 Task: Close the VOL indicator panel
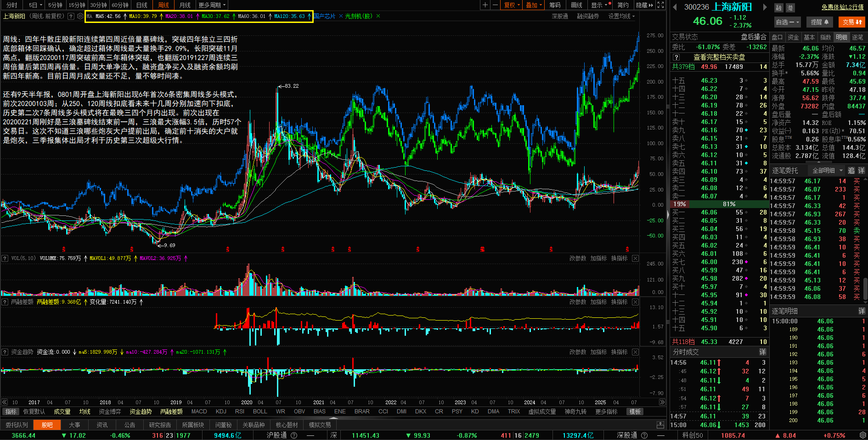coord(635,259)
